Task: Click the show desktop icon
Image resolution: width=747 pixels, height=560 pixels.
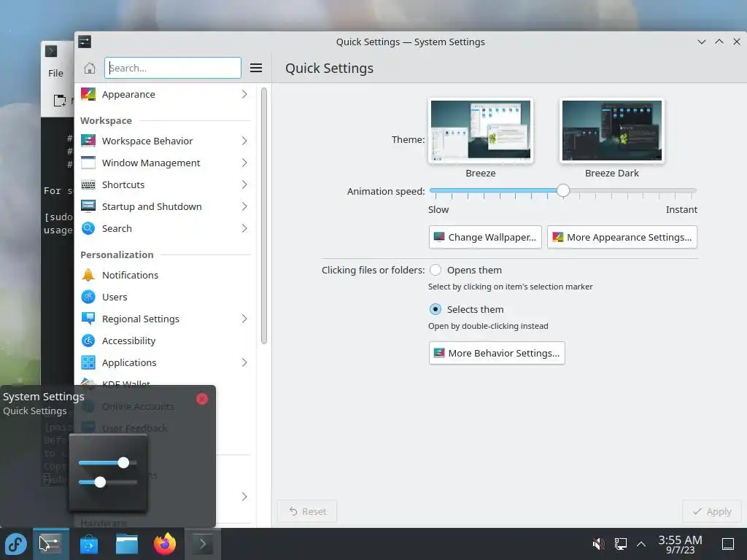Action: pyautogui.click(x=728, y=544)
